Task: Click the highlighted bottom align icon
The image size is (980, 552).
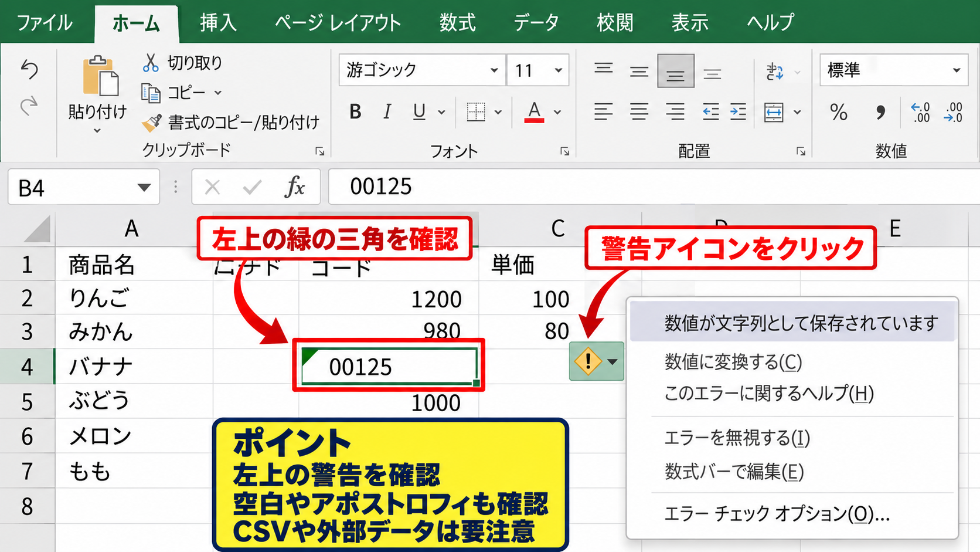Action: pyautogui.click(x=675, y=71)
